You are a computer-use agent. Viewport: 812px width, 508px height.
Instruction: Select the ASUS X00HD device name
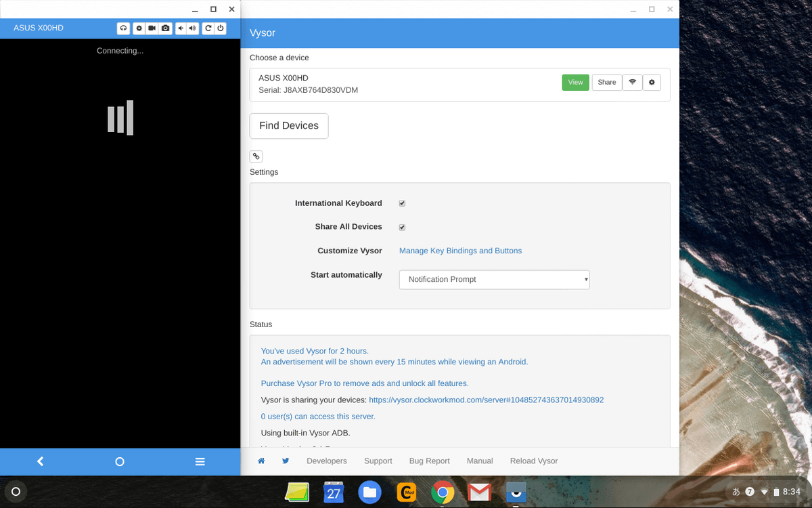(284, 78)
